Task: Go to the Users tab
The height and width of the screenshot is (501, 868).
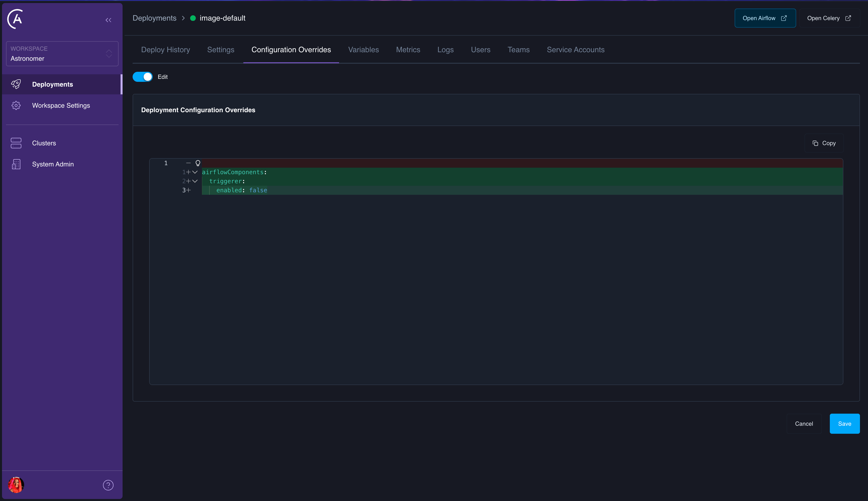Action: (481, 49)
